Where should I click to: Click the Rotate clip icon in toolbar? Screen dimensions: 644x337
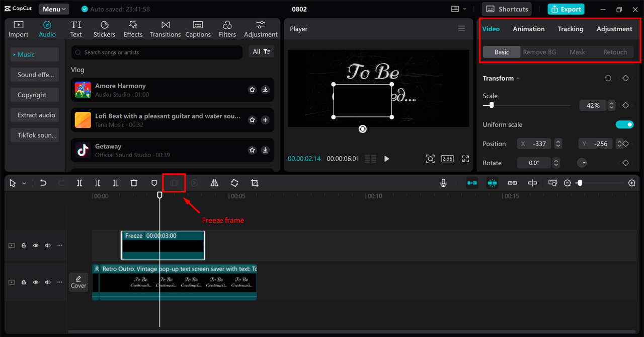pyautogui.click(x=234, y=183)
